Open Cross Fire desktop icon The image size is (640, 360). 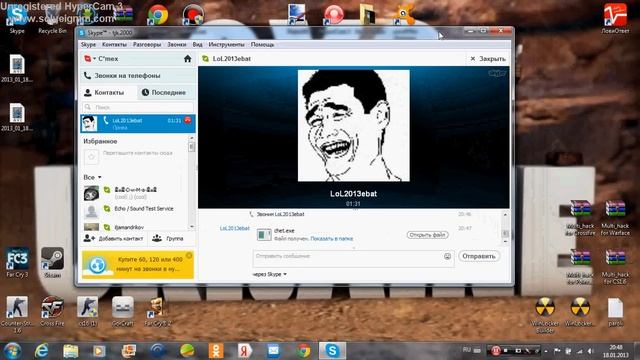[52, 311]
